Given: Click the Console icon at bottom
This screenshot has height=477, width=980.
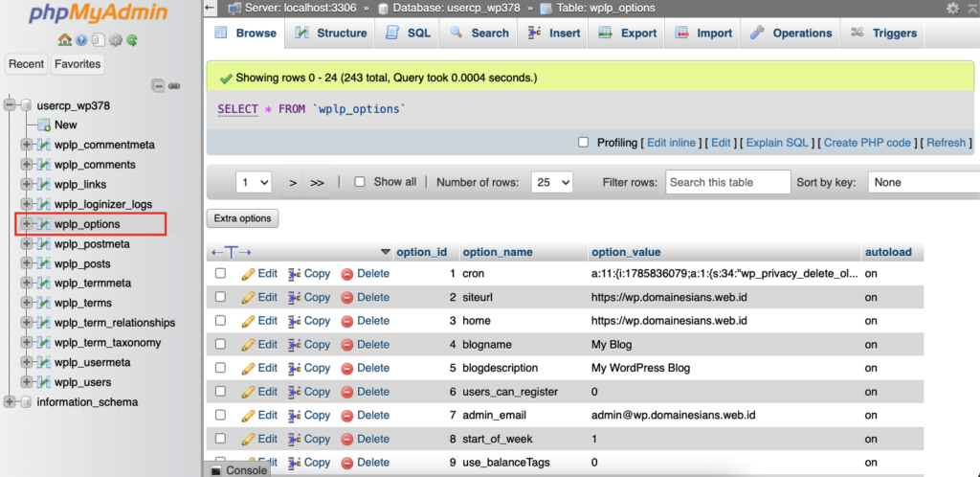Looking at the screenshot, I should pyautogui.click(x=215, y=470).
